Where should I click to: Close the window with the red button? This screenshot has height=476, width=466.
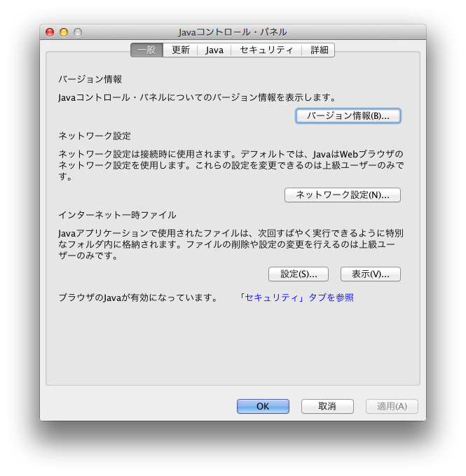coord(50,32)
